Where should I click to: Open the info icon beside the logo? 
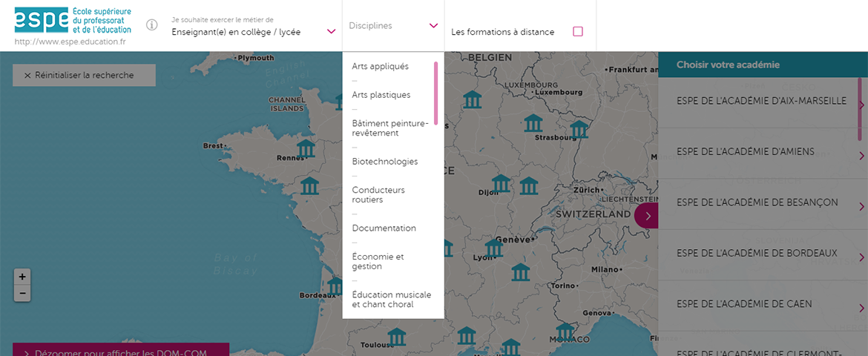coord(151,25)
